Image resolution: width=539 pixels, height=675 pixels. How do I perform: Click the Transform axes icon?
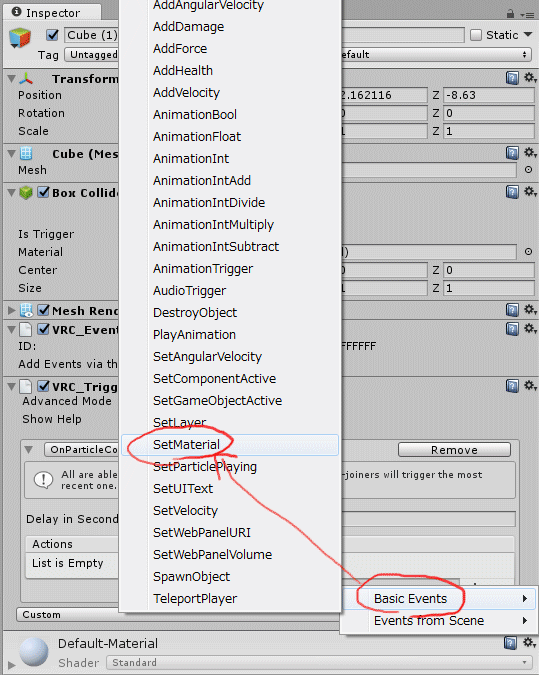tap(26, 79)
